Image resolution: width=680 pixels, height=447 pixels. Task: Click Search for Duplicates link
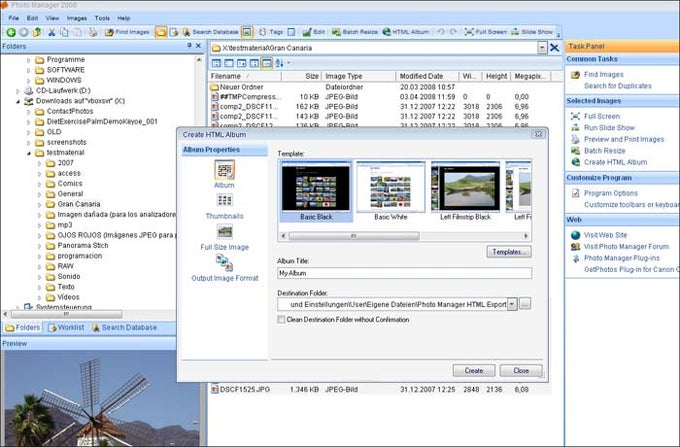pos(618,86)
